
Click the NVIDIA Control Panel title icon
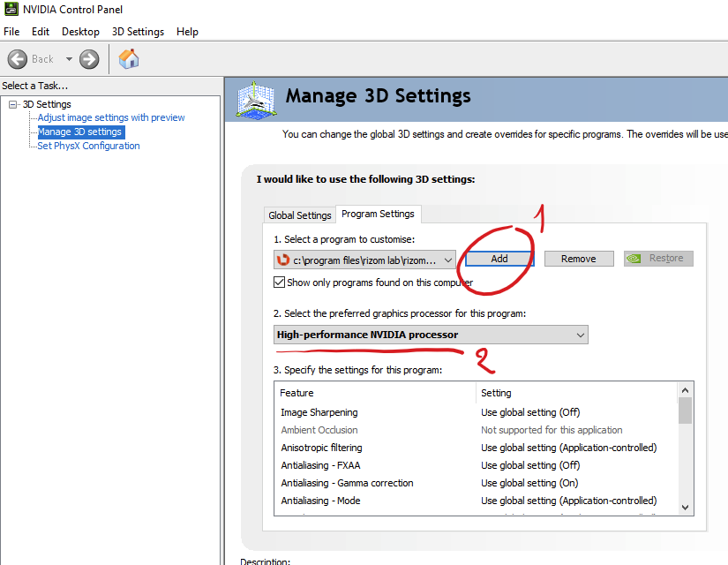[x=11, y=9]
